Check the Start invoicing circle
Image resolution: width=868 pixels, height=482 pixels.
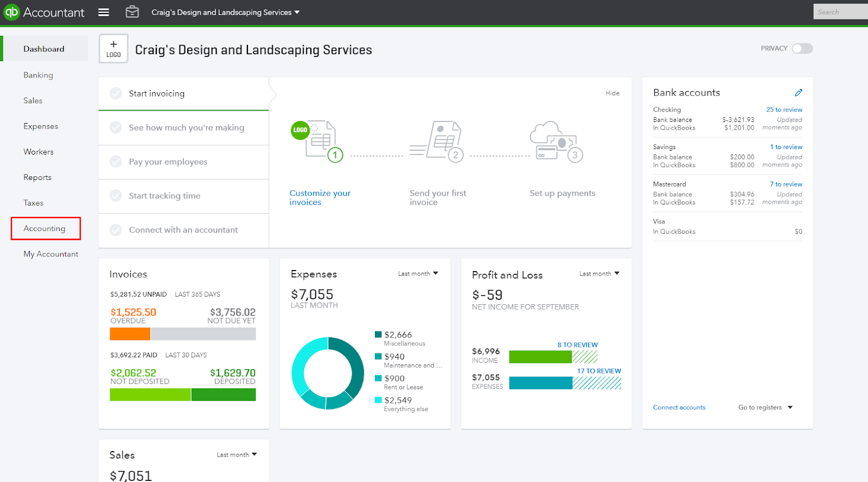point(116,93)
